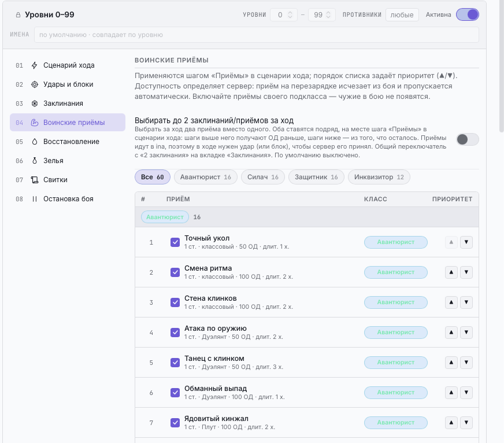
Task: Move Стена клинков up in priority
Action: pyautogui.click(x=451, y=302)
